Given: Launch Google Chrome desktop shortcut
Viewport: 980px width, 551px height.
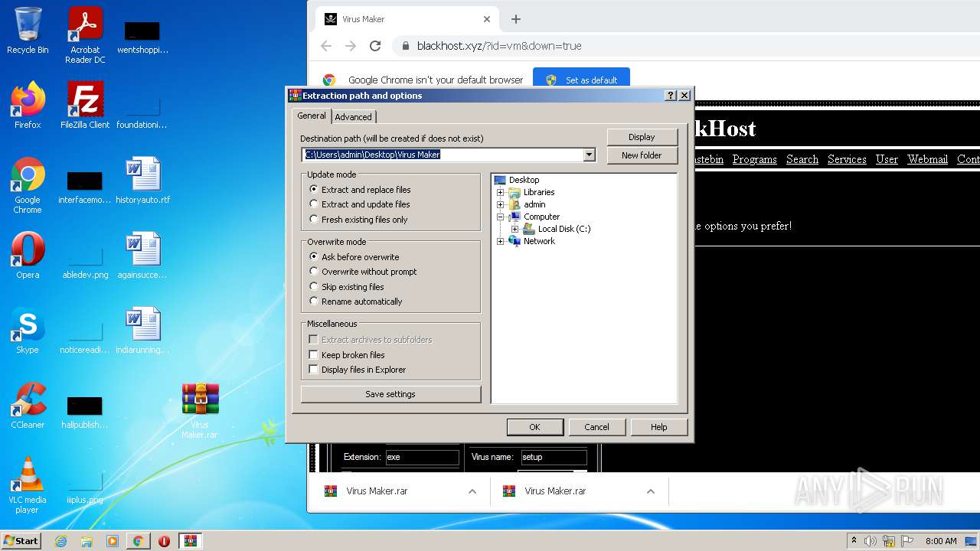Looking at the screenshot, I should (x=28, y=185).
